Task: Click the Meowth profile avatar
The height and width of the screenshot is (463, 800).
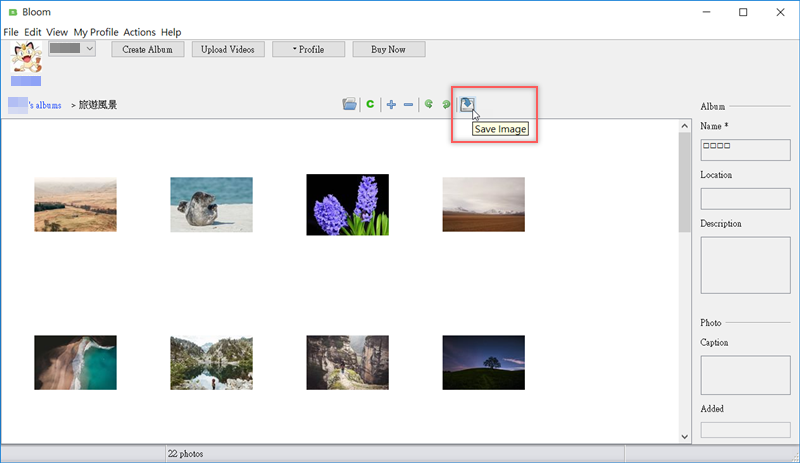Action: point(26,57)
